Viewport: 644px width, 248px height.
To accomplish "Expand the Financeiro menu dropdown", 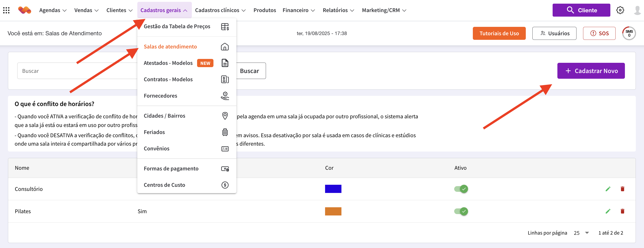I will point(298,10).
